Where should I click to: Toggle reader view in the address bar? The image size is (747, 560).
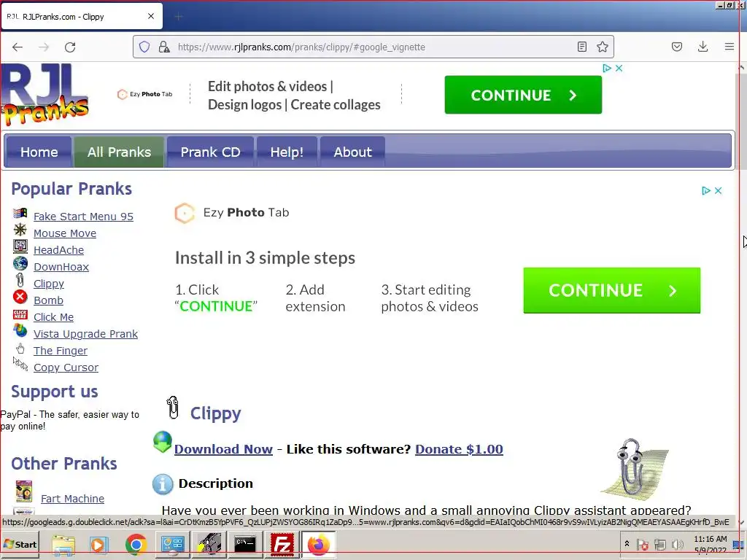coord(581,47)
